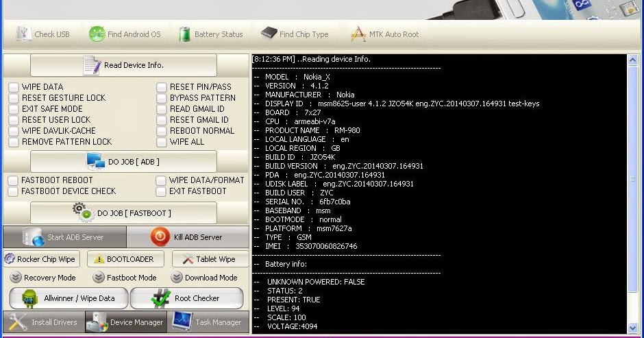
Task: Select the SERIAL NO. 6fb7c0ba line
Action: (302, 202)
